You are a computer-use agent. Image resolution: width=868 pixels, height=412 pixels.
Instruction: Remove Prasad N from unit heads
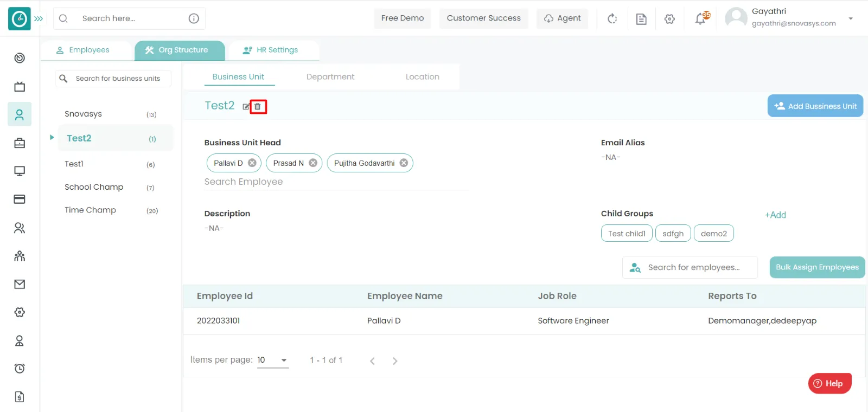point(313,163)
